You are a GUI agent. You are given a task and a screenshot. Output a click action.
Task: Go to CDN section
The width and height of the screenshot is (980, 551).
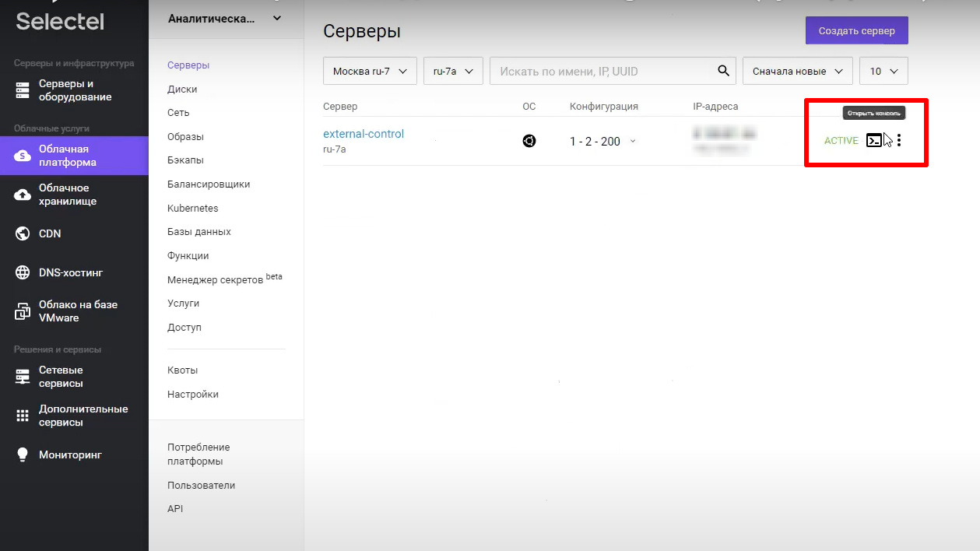point(50,233)
